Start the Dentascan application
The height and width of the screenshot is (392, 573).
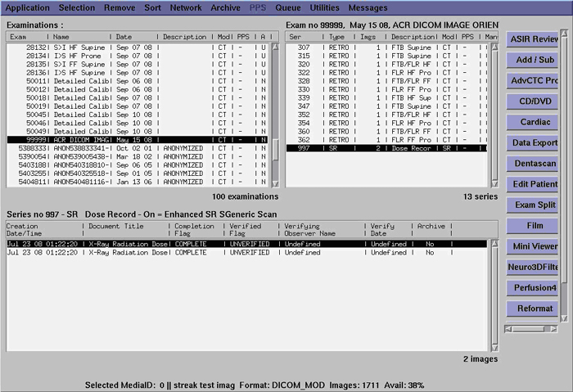[535, 164]
